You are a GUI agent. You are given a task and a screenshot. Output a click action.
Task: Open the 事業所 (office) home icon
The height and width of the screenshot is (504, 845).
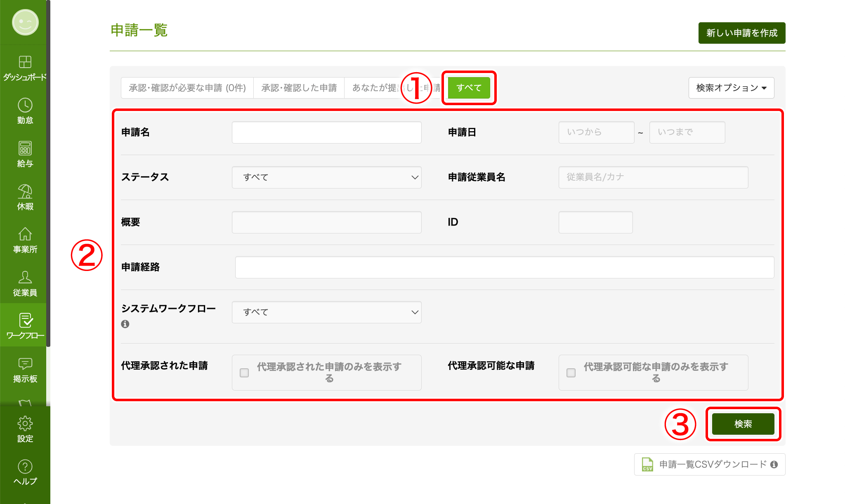(25, 240)
